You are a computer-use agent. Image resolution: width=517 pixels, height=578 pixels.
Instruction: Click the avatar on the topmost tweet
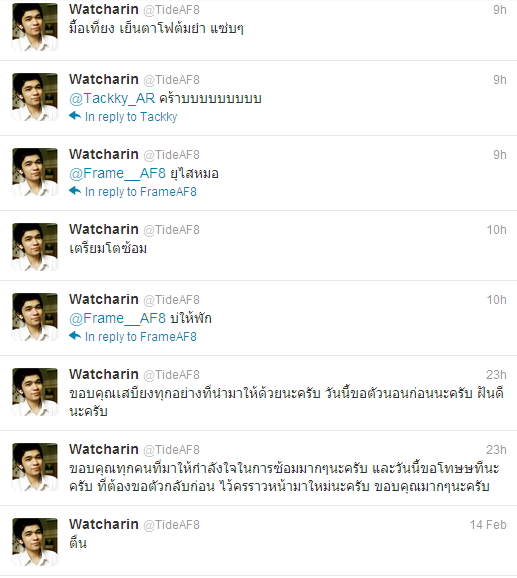[35, 27]
